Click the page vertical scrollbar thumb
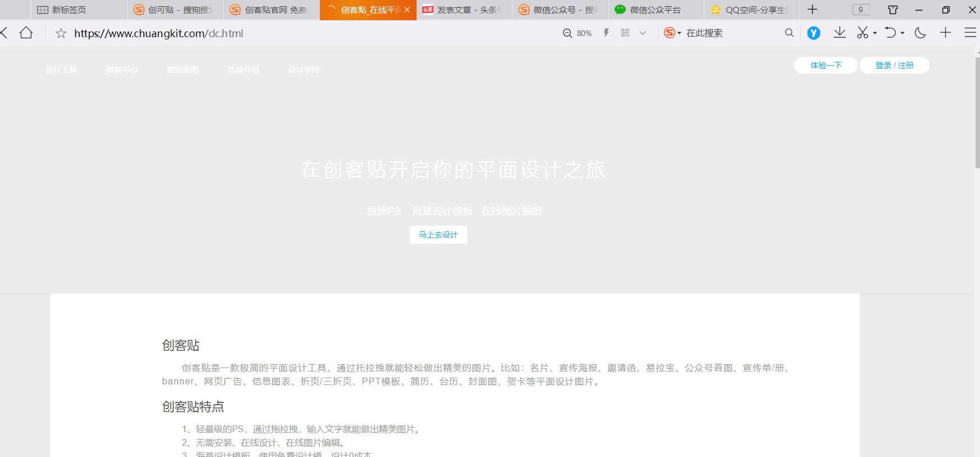Viewport: 980px width, 457px height. click(x=977, y=113)
